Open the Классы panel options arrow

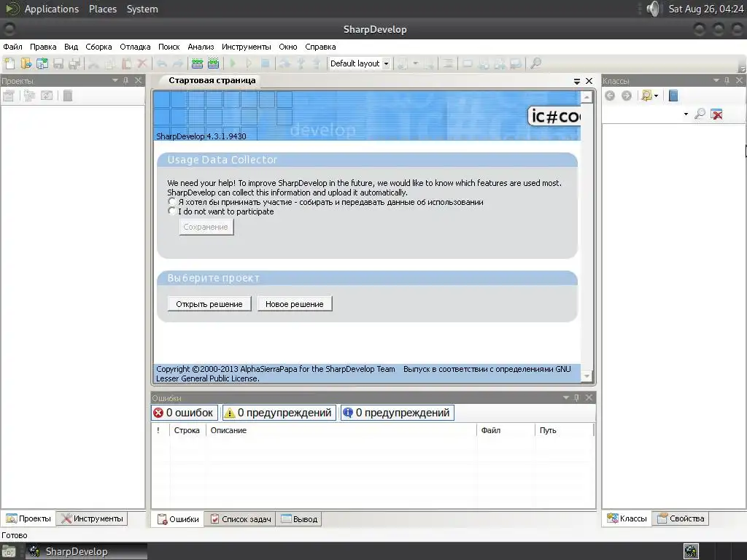716,80
